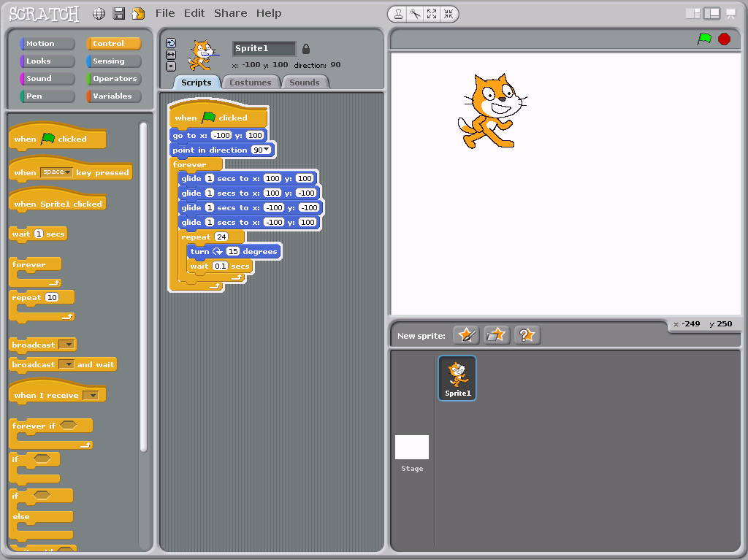This screenshot has height=560, width=748.
Task: Select the Variables block category
Action: (x=113, y=96)
